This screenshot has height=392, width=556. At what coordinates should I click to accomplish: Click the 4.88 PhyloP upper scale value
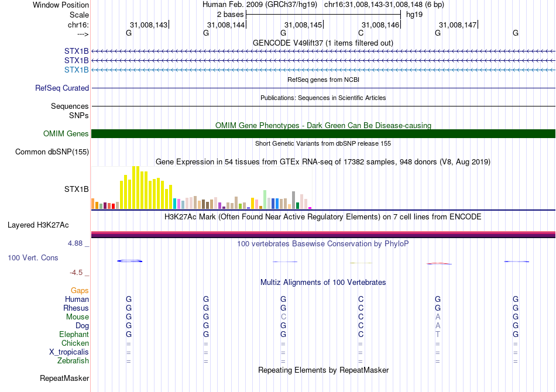point(75,243)
